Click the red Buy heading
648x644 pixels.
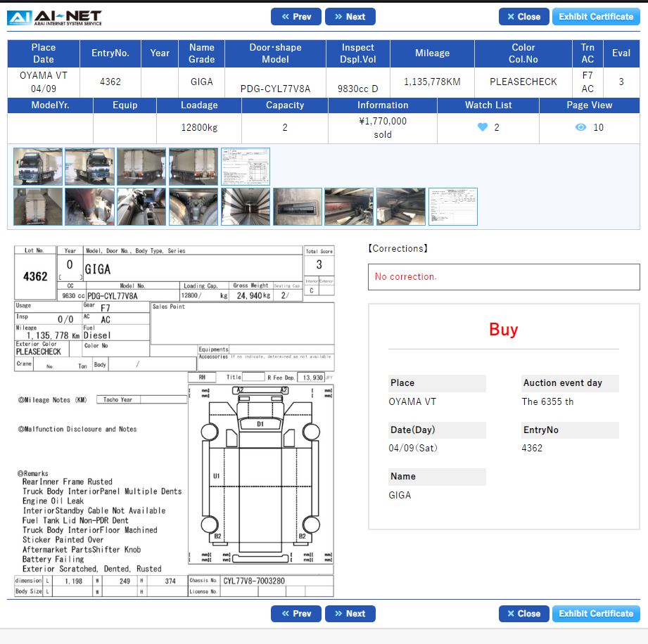coord(503,330)
